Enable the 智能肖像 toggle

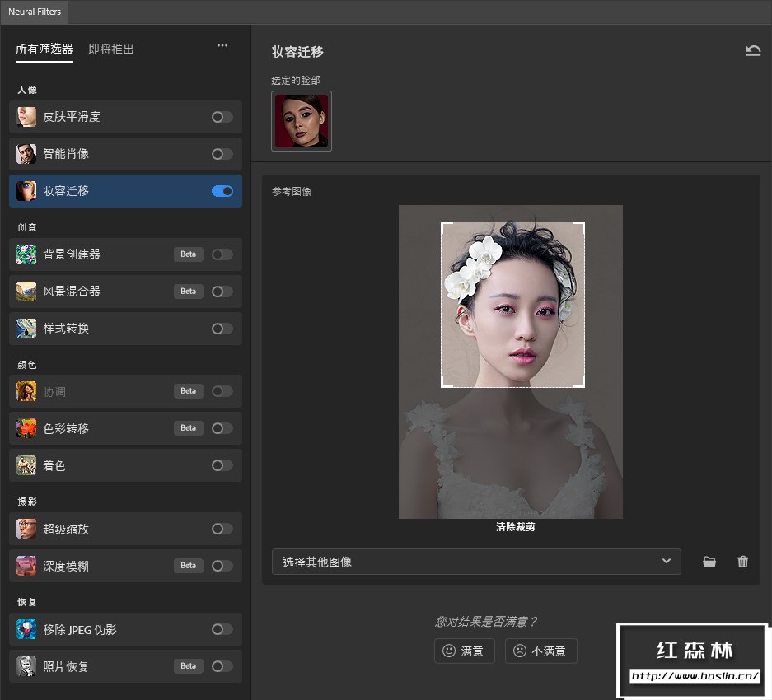pyautogui.click(x=222, y=154)
